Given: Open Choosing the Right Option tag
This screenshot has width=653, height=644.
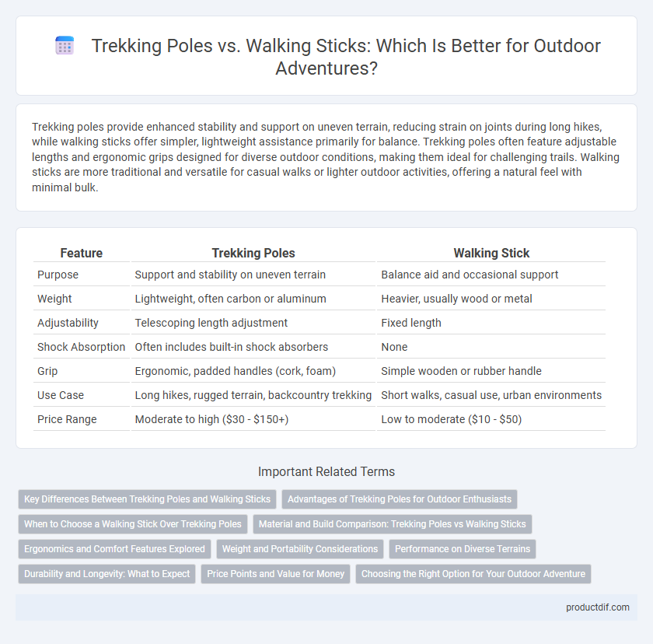Looking at the screenshot, I should pyautogui.click(x=473, y=574).
